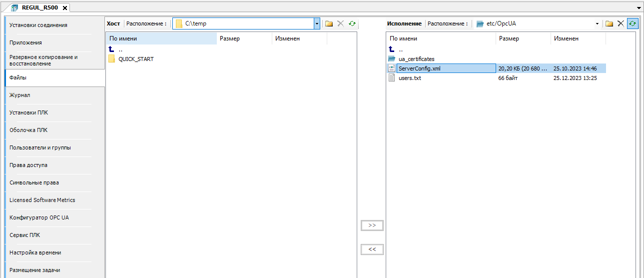Open the Журнал tab
644x278 pixels.
pyautogui.click(x=20, y=95)
